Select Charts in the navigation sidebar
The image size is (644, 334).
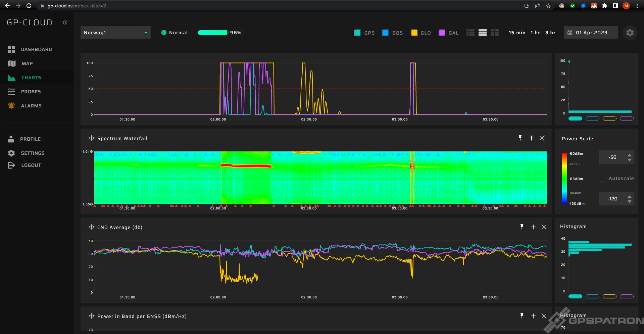click(x=31, y=78)
